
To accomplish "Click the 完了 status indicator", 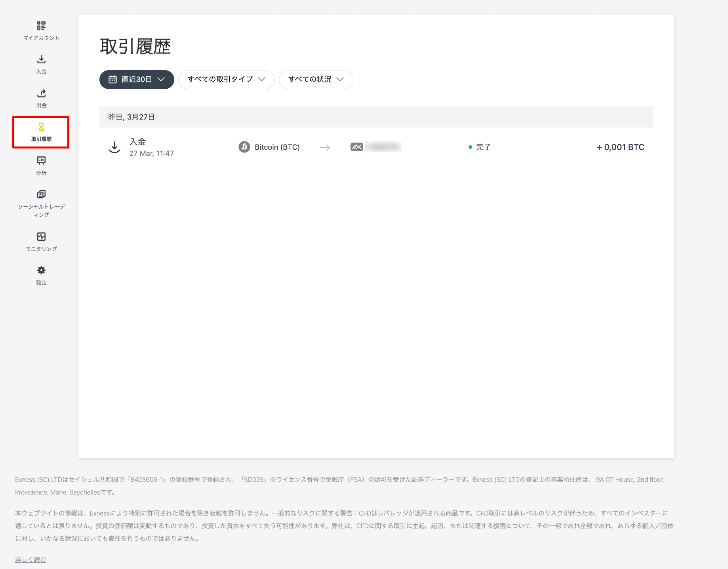I will tap(484, 147).
